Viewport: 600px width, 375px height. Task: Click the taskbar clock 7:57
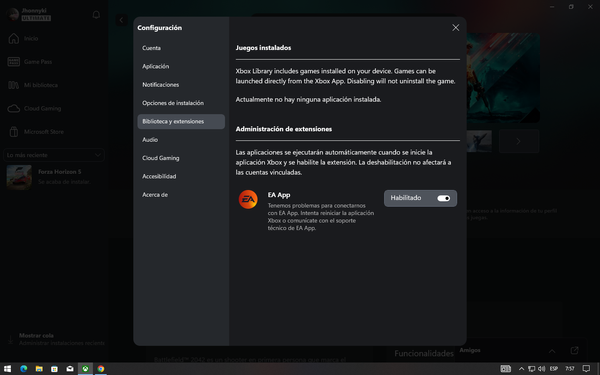(x=570, y=369)
